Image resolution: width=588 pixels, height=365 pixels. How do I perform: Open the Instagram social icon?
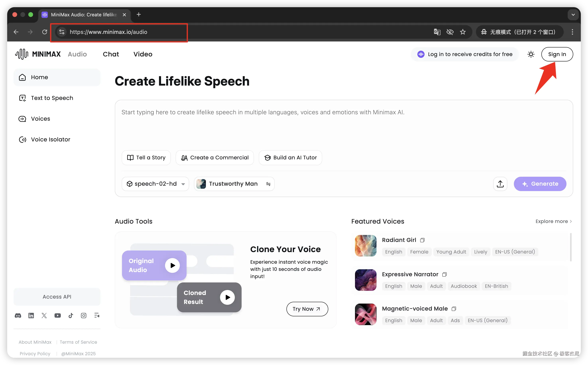coord(84,316)
